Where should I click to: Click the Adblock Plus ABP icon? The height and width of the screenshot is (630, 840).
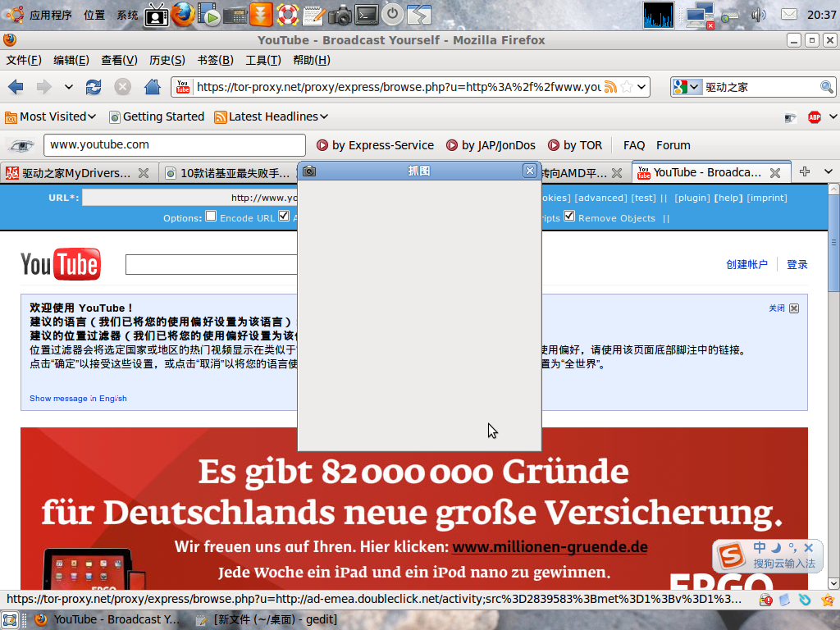(x=815, y=116)
